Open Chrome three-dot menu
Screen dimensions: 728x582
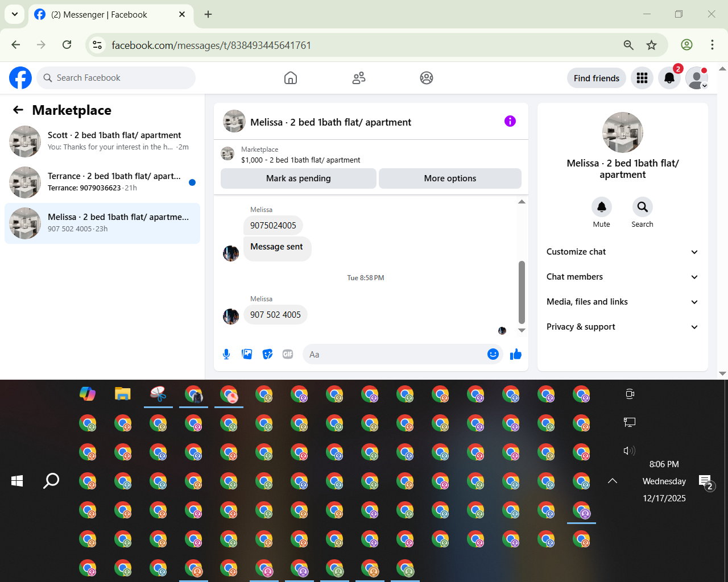[x=712, y=45]
